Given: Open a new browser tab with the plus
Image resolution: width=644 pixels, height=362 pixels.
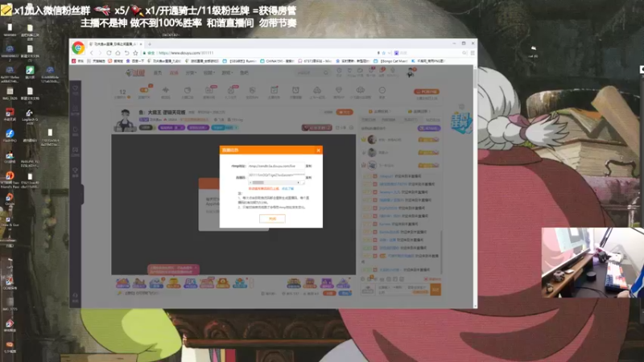Looking at the screenshot, I should pos(150,44).
